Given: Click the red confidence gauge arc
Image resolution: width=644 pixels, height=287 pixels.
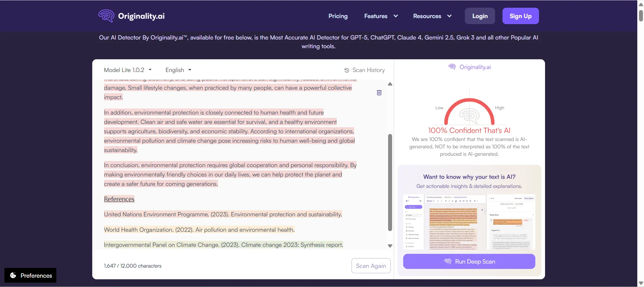Looking at the screenshot, I should point(469,100).
